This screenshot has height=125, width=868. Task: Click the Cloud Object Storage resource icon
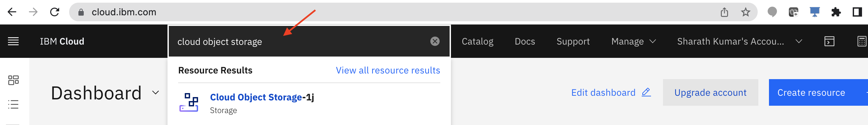[189, 102]
